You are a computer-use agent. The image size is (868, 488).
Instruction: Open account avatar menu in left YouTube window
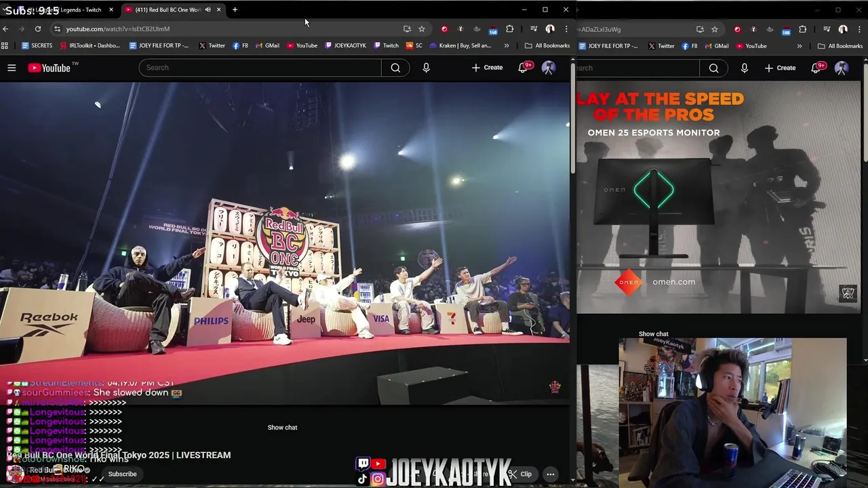[x=549, y=68]
